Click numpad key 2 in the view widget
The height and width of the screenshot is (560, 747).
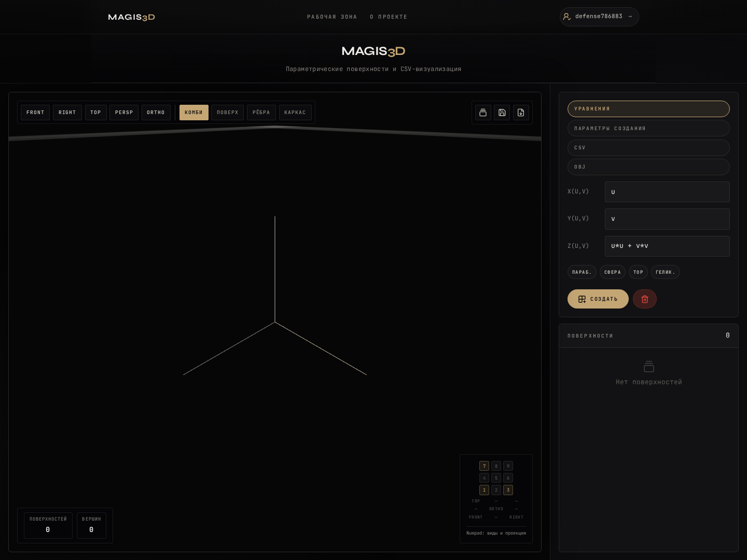click(x=496, y=490)
